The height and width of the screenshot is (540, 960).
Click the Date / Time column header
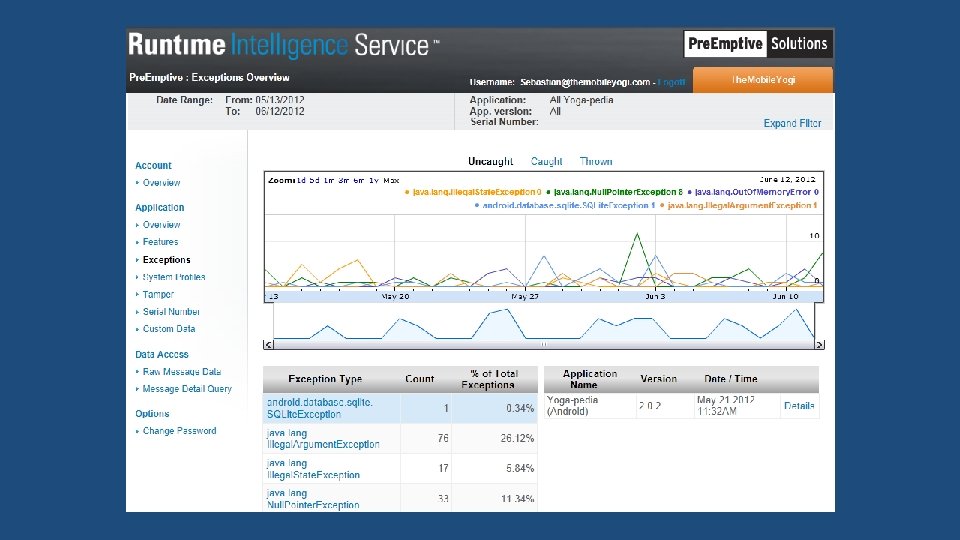(x=731, y=379)
